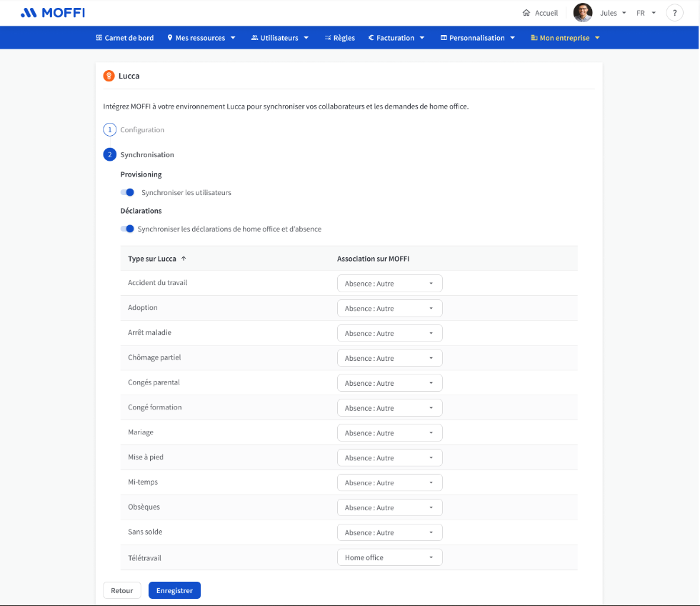Click the Association sur MOFFI column header
The width and height of the screenshot is (700, 606).
373,259
